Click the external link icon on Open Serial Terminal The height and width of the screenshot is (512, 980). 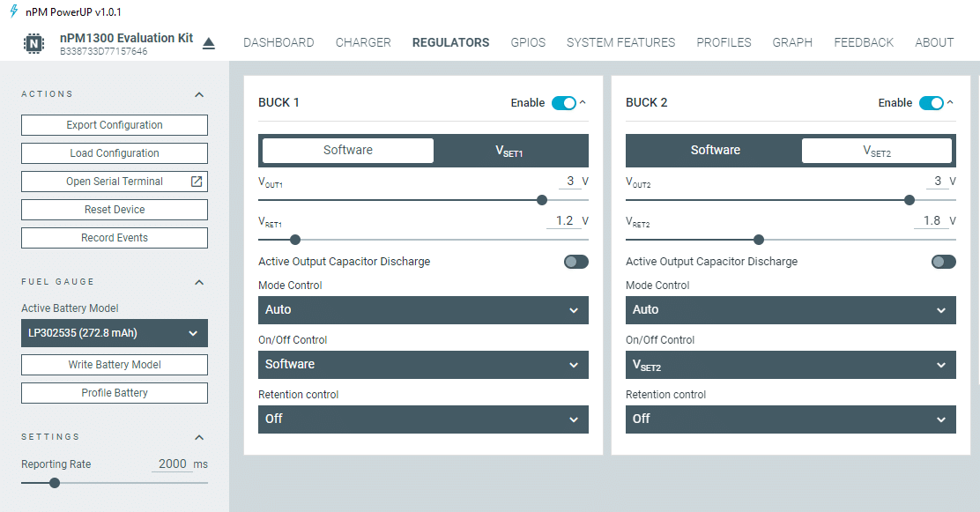197,182
